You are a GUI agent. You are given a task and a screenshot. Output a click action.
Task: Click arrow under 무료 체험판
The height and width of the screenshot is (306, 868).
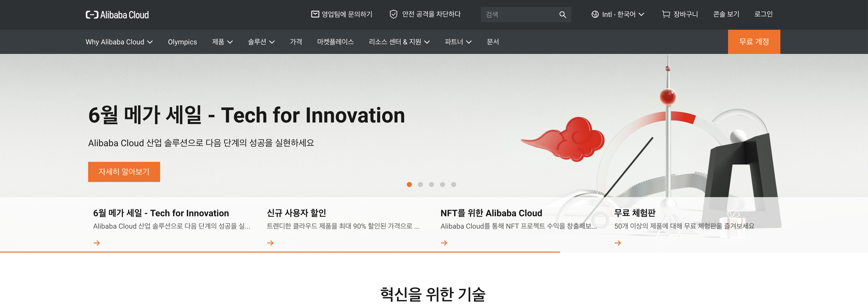point(618,243)
